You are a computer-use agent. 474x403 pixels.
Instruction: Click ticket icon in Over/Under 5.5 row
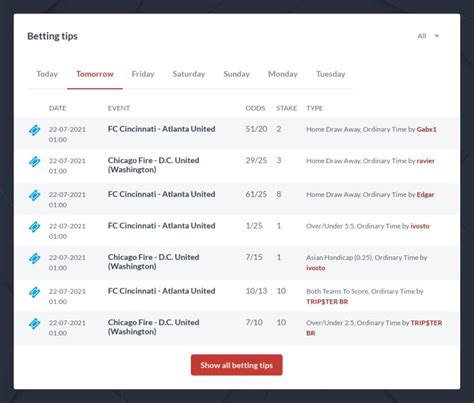click(x=34, y=227)
